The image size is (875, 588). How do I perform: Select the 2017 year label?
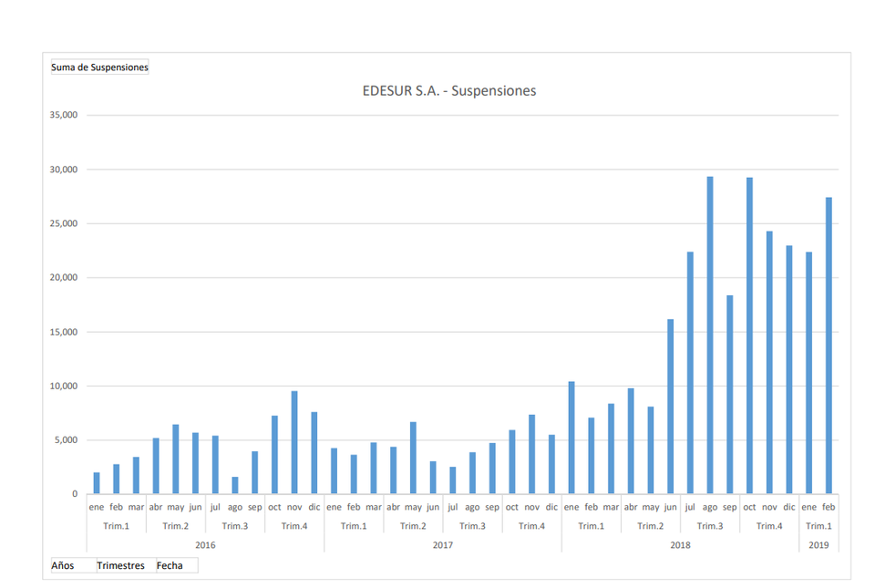[443, 545]
